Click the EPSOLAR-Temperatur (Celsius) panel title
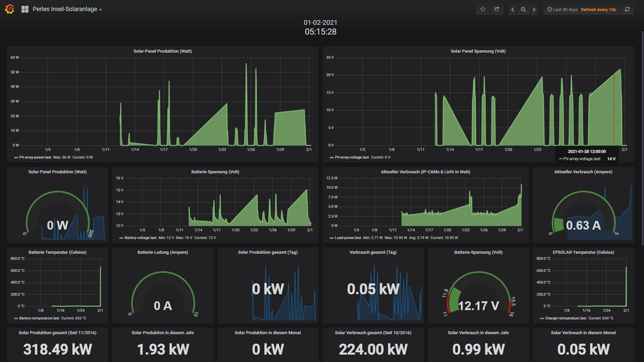 [x=583, y=252]
